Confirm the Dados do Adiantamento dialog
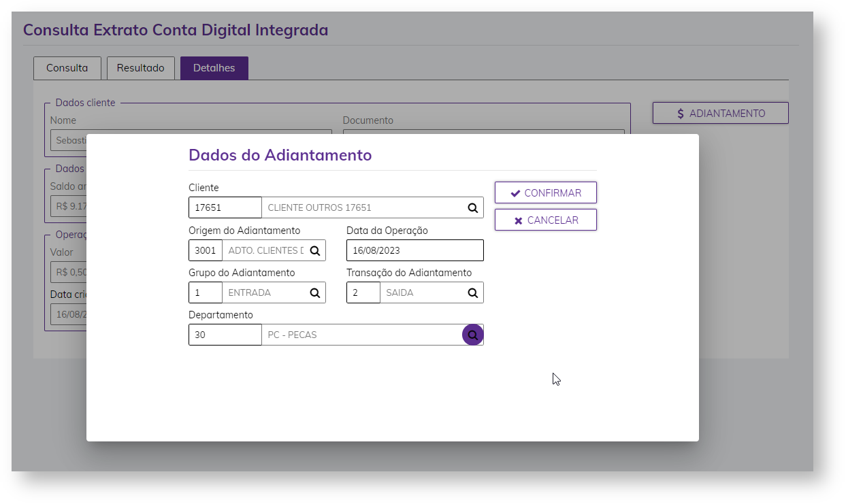846x504 pixels. (x=546, y=192)
